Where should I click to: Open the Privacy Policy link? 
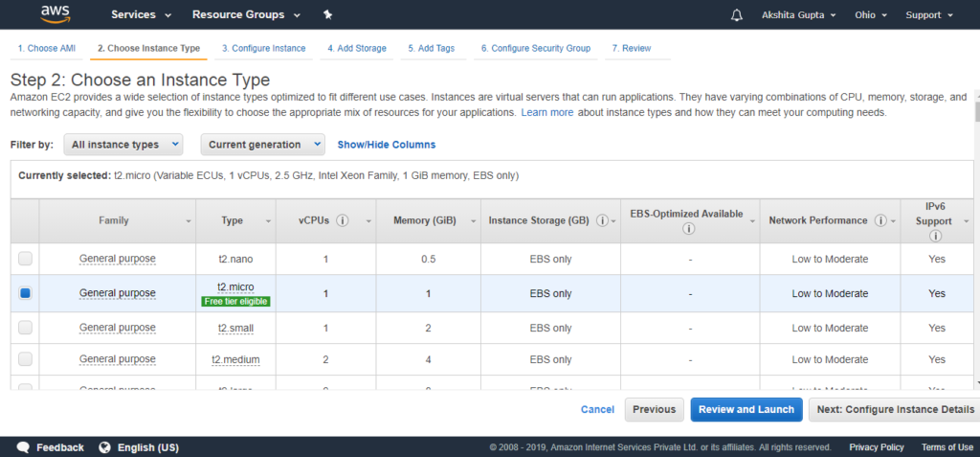tap(877, 447)
